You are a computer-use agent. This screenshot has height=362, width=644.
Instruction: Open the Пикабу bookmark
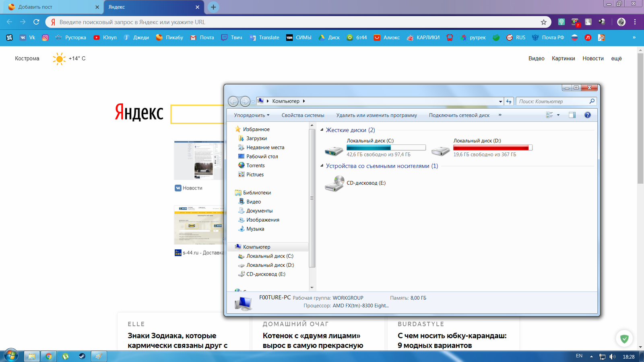tap(169, 37)
